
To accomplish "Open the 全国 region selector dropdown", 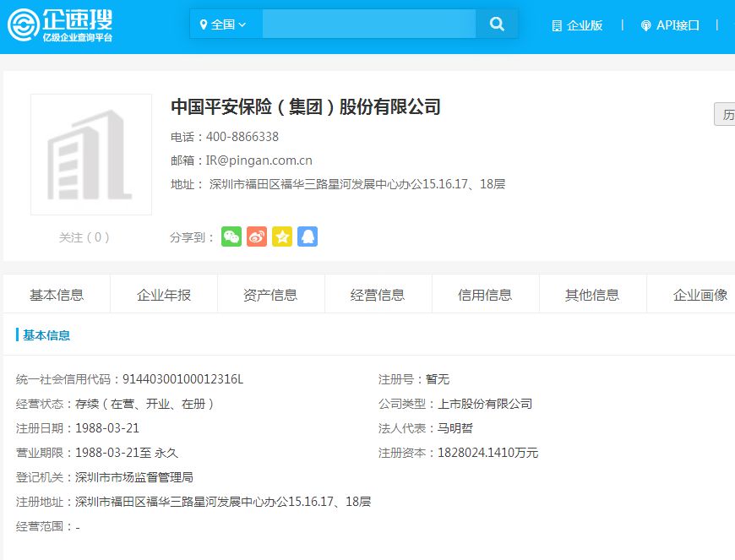I will point(221,24).
